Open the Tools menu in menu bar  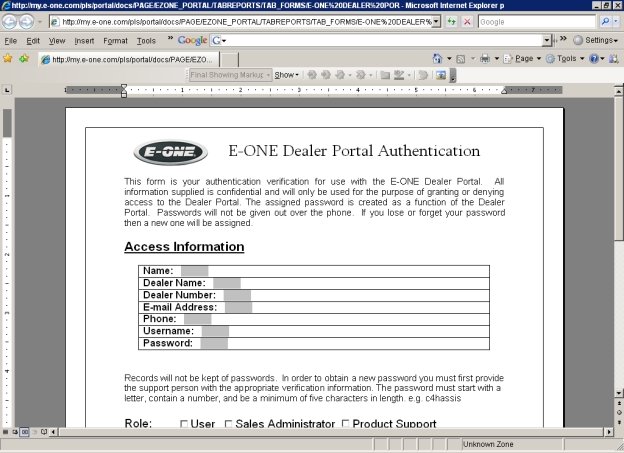pyautogui.click(x=146, y=41)
